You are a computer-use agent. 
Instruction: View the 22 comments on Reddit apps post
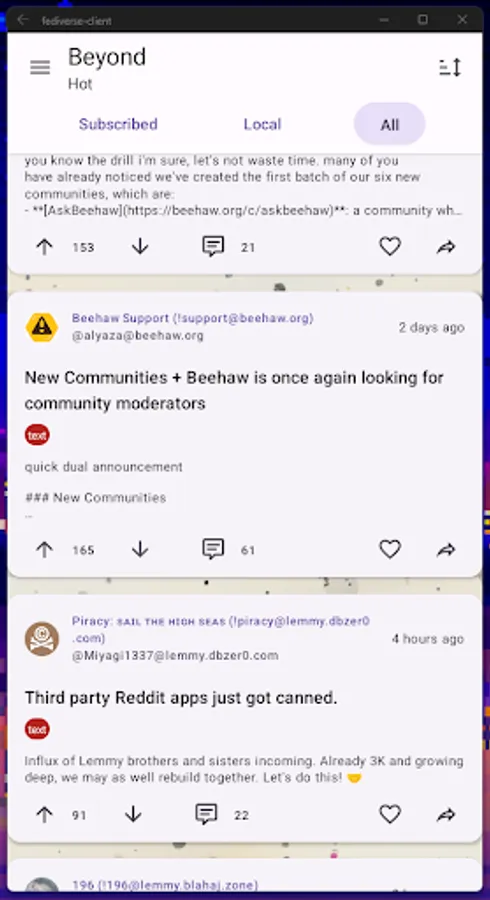(x=206, y=814)
